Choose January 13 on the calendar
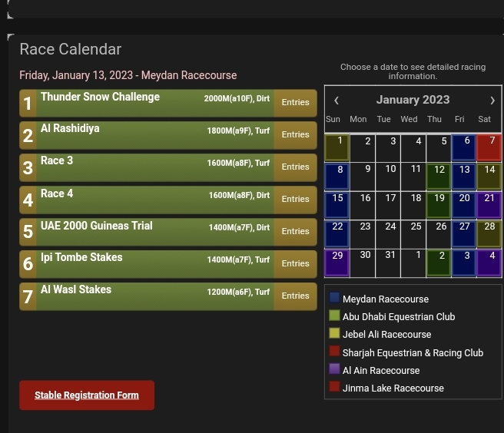 click(x=464, y=177)
